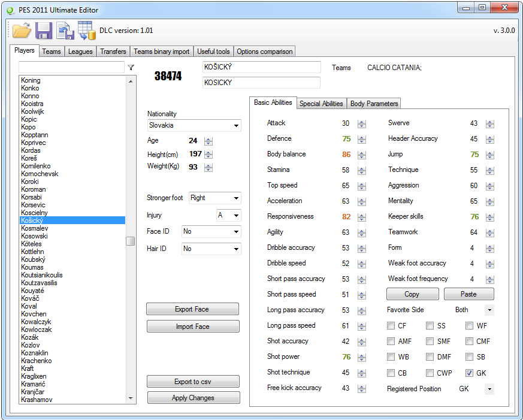Click the Height stepper arrows
The image size is (523, 420).
[x=208, y=155]
